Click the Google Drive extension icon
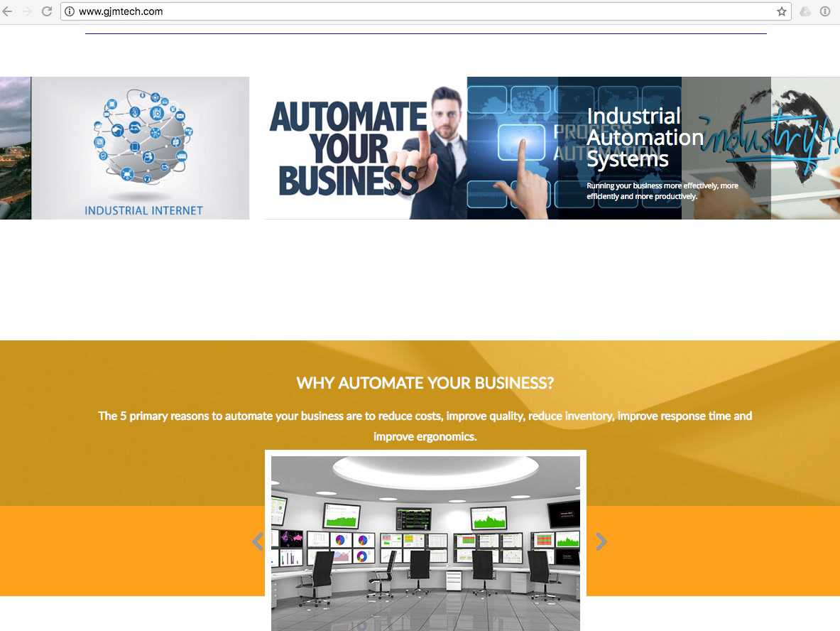840x631 pixels. 805,11
